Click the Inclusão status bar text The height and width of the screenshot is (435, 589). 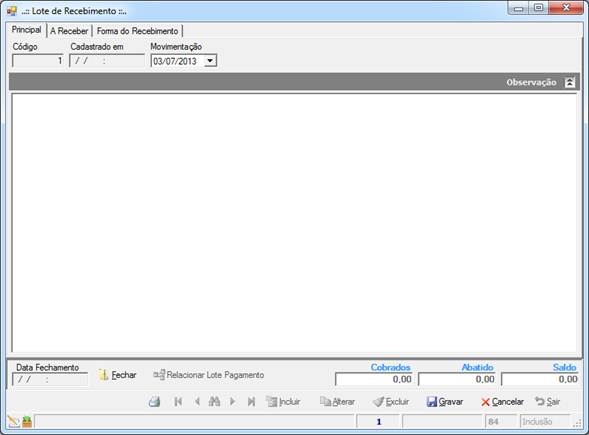[537, 421]
